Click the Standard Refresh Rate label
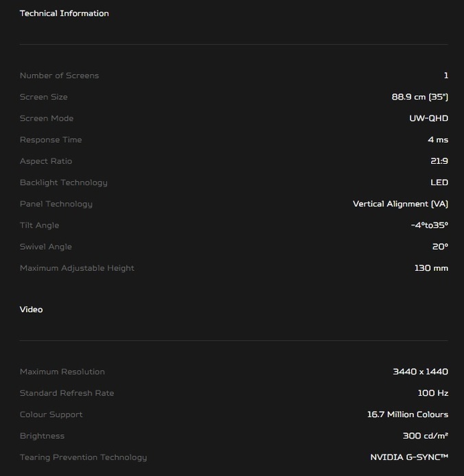 [67, 393]
